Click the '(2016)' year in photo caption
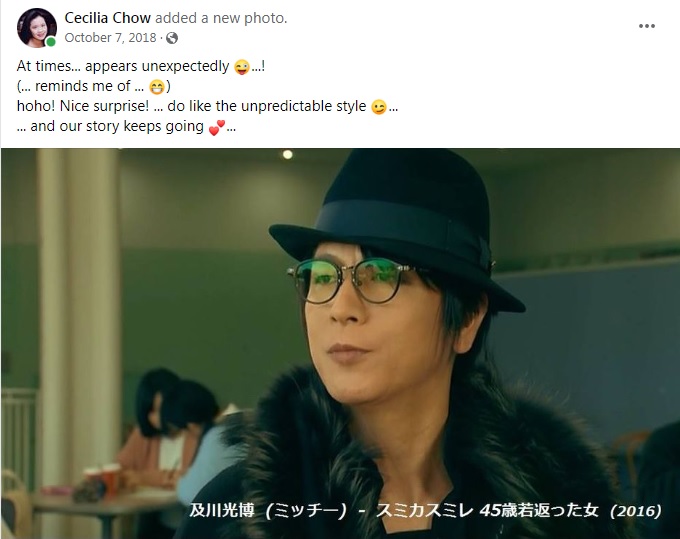The width and height of the screenshot is (680, 539). tap(636, 511)
